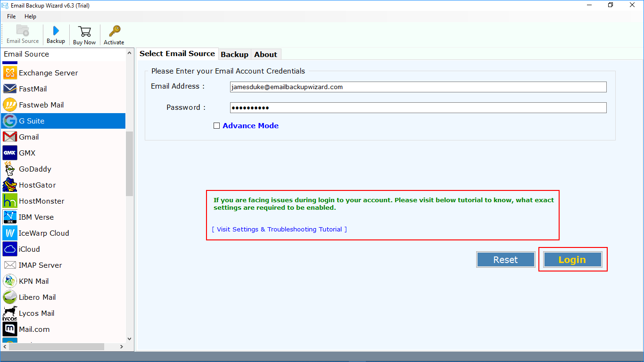Select the iCloud list entry text
This screenshot has height=362, width=644.
[29, 249]
